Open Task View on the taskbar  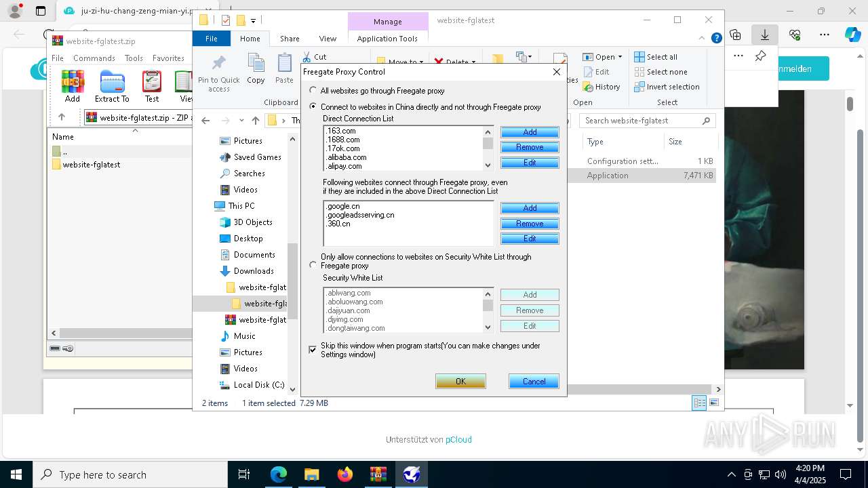(245, 474)
